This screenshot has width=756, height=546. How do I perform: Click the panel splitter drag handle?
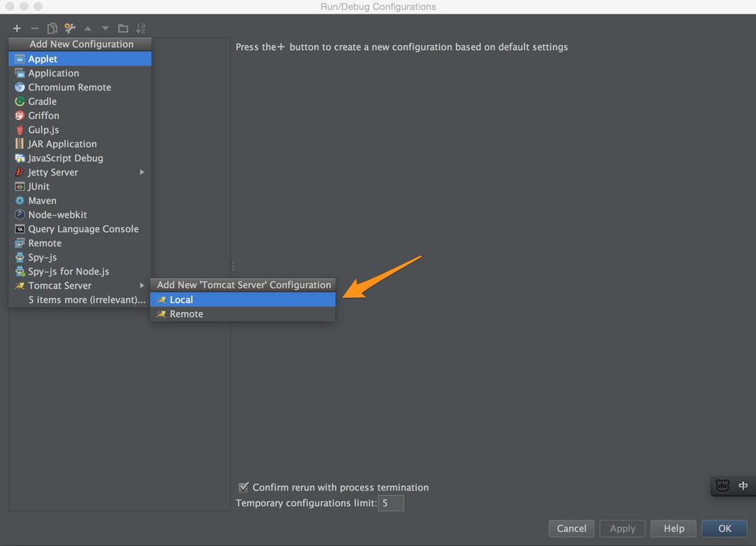[x=233, y=265]
